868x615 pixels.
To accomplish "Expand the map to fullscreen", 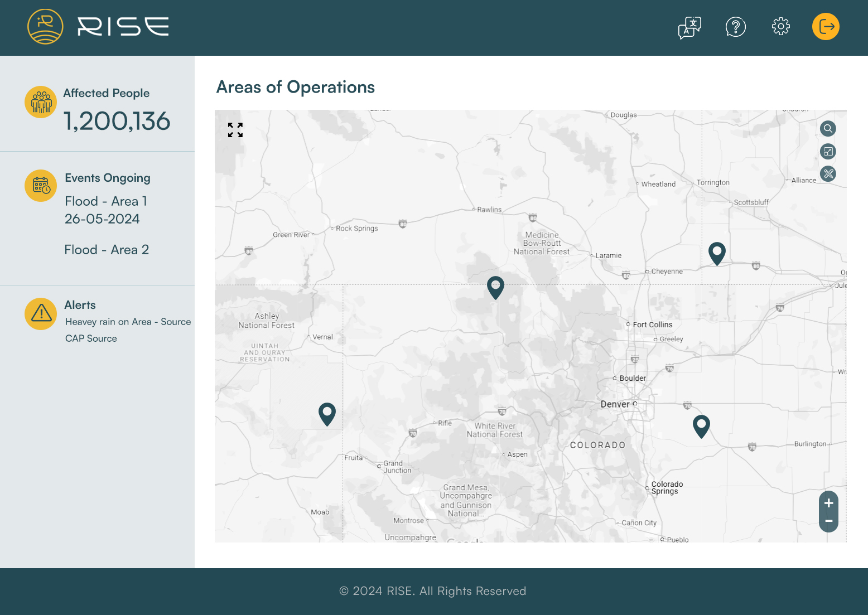I will (x=235, y=130).
